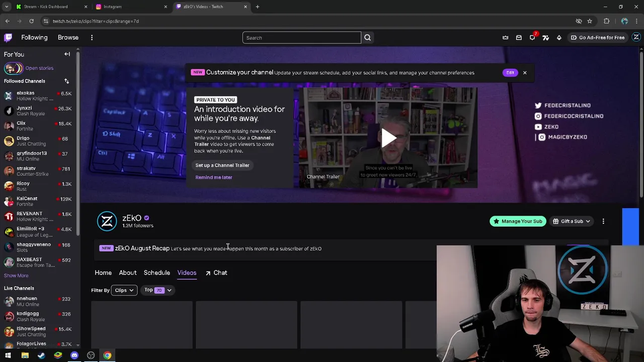Viewport: 644px width, 362px height.
Task: Click the Edit button in banner
Action: pos(510,72)
